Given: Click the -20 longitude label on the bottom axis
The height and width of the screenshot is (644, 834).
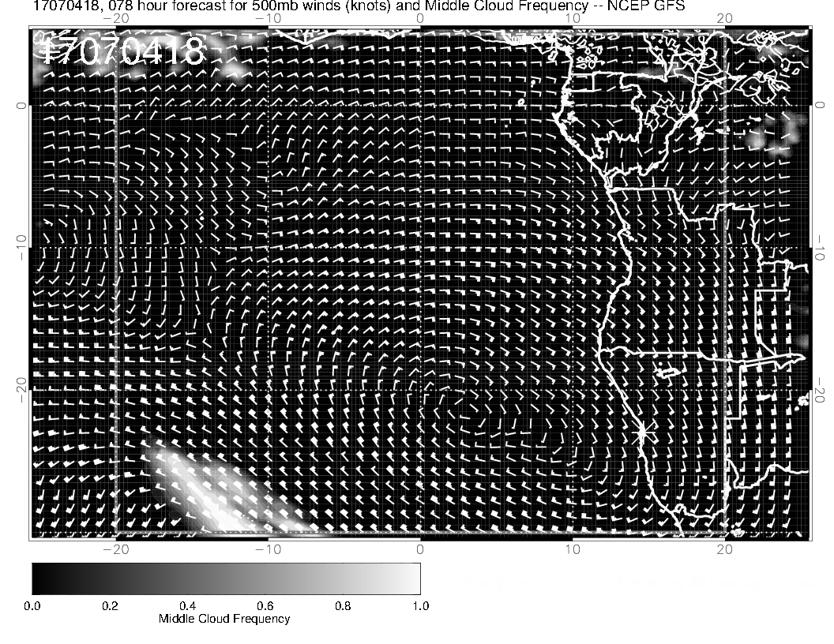Looking at the screenshot, I should point(116,549).
